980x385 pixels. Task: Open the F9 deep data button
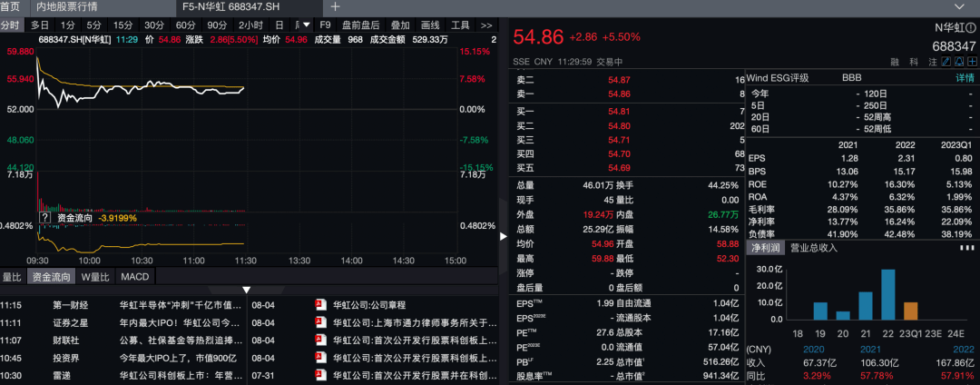[325, 25]
